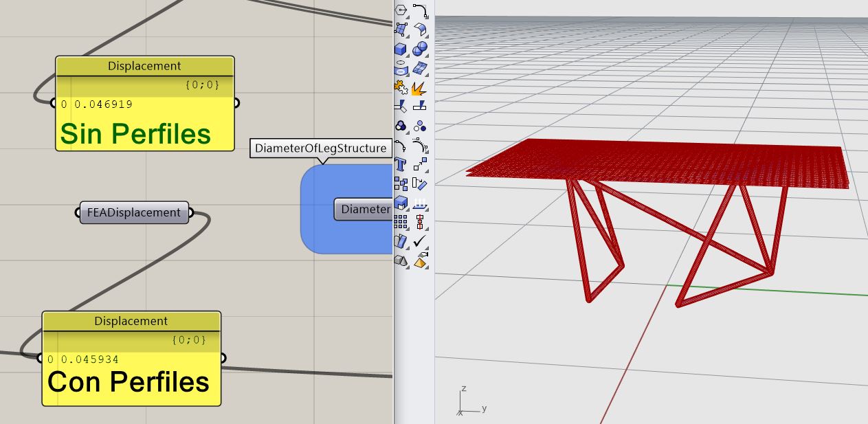Select the Sin Perfiles displacement panel
The width and height of the screenshot is (868, 424).
pyautogui.click(x=145, y=103)
